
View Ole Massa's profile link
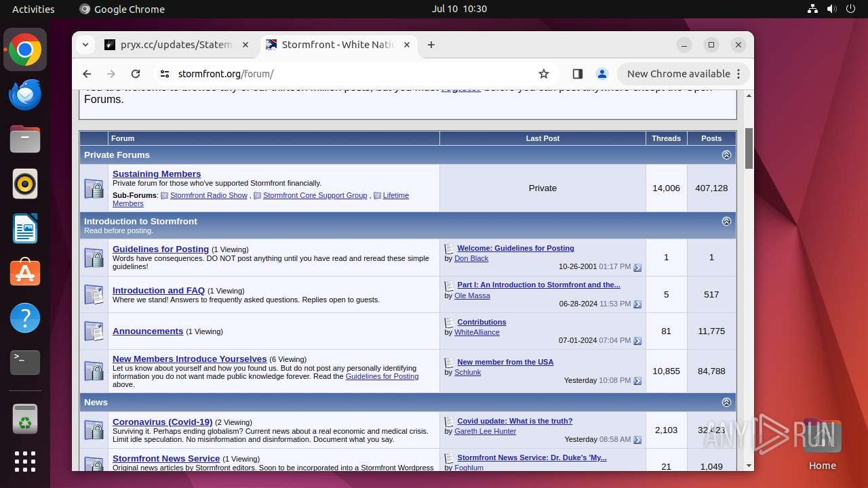(x=472, y=296)
